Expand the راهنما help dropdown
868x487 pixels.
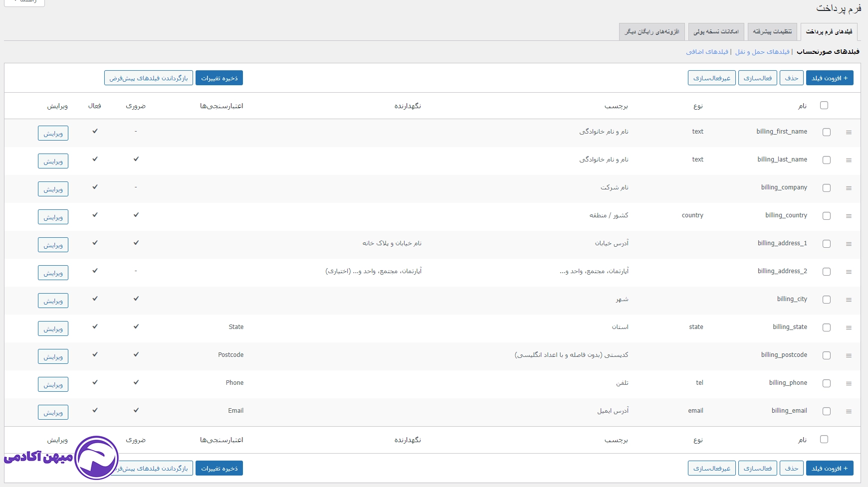click(24, 2)
